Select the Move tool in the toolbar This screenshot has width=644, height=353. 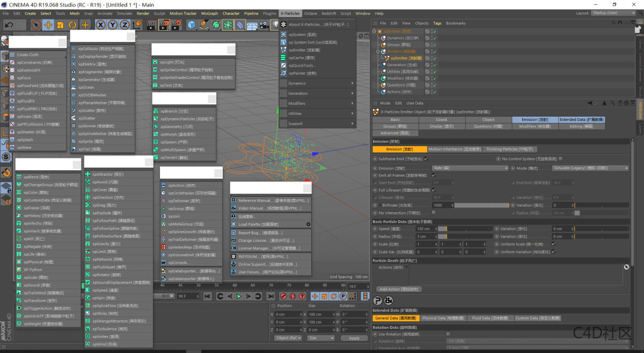(x=48, y=25)
